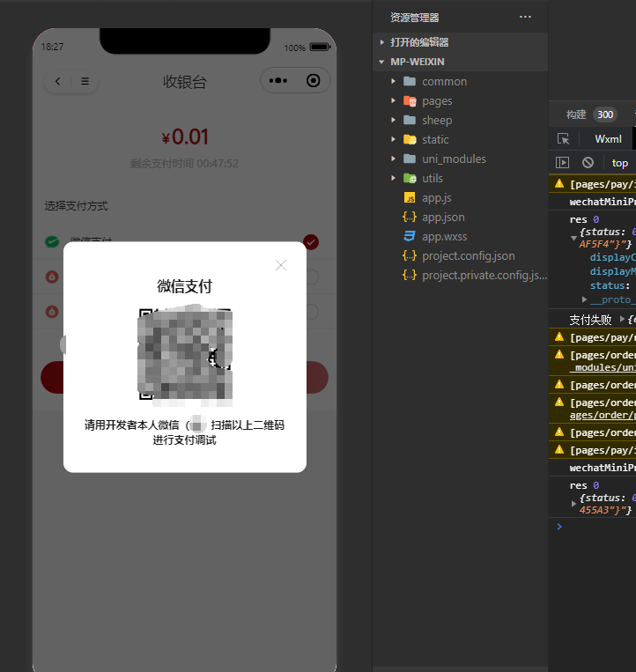
Task: Clear the console with the ban icon
Action: point(588,162)
